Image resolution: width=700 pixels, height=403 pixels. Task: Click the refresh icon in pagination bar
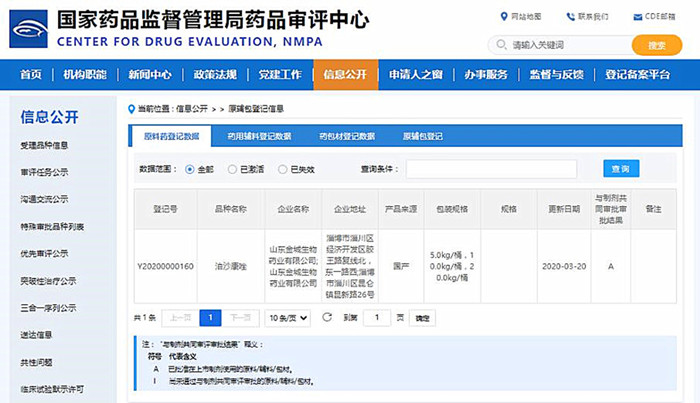pos(326,317)
